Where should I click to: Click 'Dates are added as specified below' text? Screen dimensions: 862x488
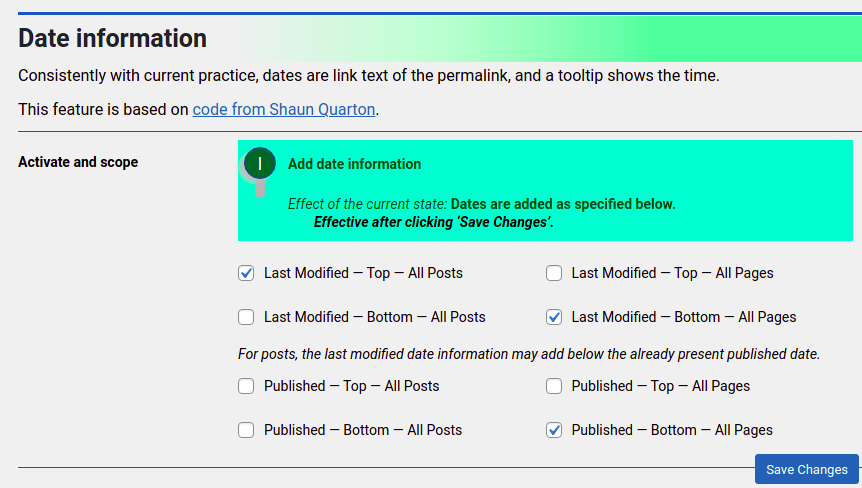(x=563, y=204)
